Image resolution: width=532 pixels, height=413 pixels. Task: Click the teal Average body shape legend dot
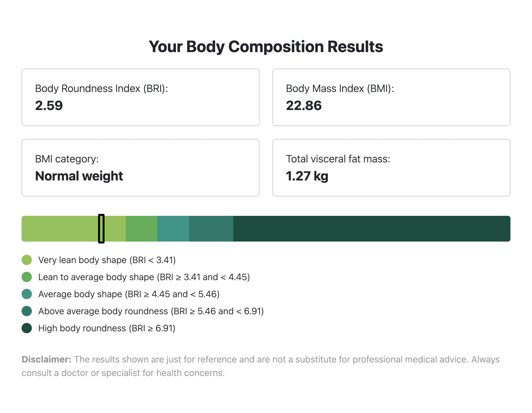pos(27,294)
